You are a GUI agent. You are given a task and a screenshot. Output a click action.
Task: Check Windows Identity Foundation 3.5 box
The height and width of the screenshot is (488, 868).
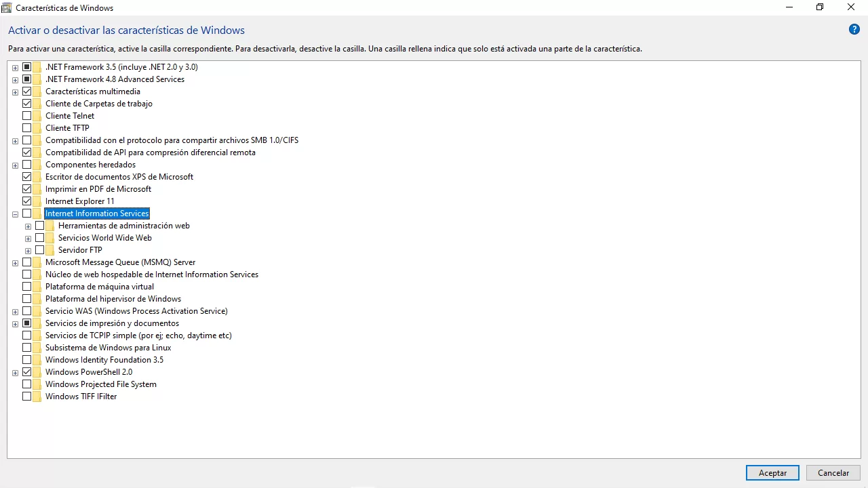pyautogui.click(x=27, y=360)
